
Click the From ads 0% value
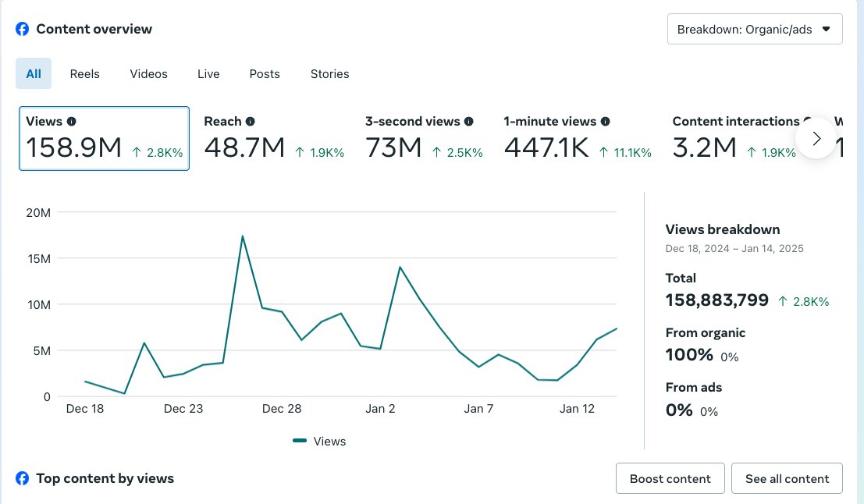click(679, 410)
